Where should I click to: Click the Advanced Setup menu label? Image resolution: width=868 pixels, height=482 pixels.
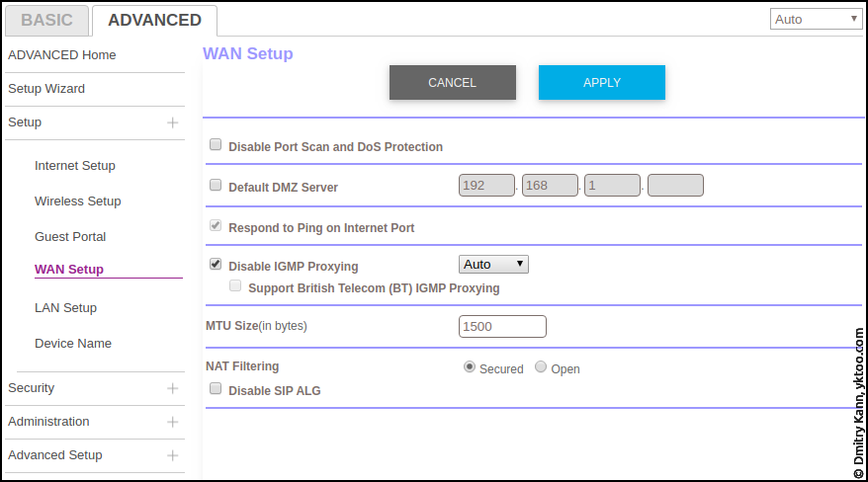[x=55, y=455]
